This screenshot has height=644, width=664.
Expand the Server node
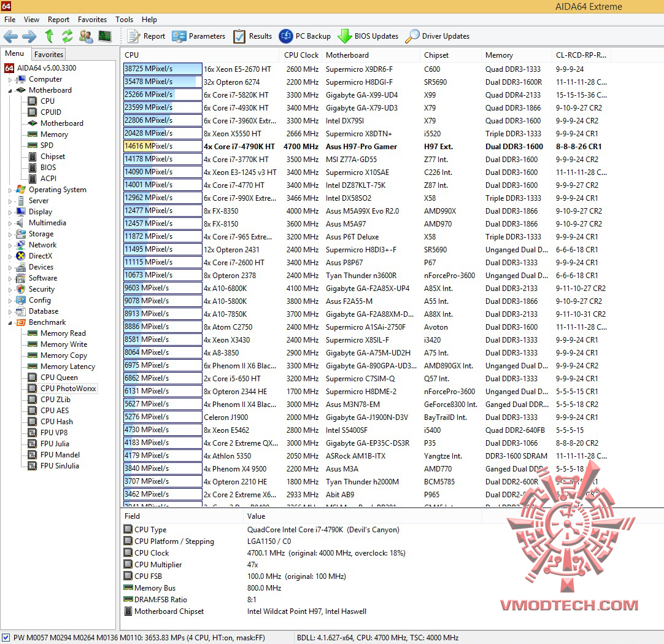coord(10,201)
